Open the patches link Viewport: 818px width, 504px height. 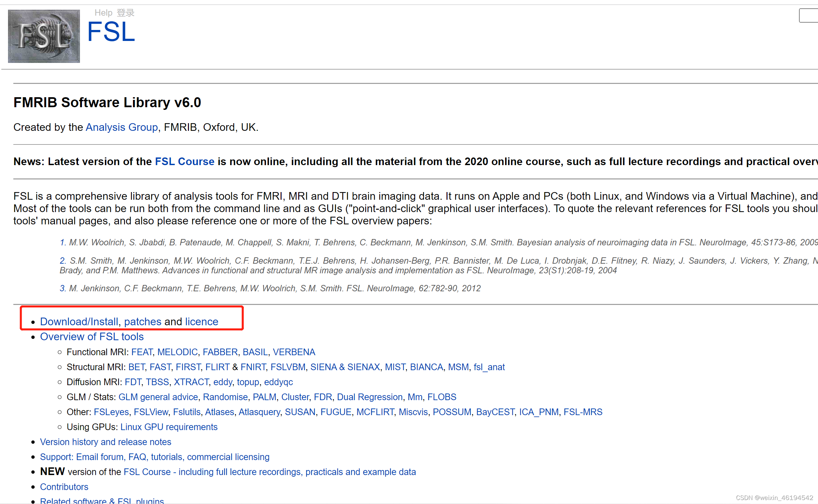(143, 321)
